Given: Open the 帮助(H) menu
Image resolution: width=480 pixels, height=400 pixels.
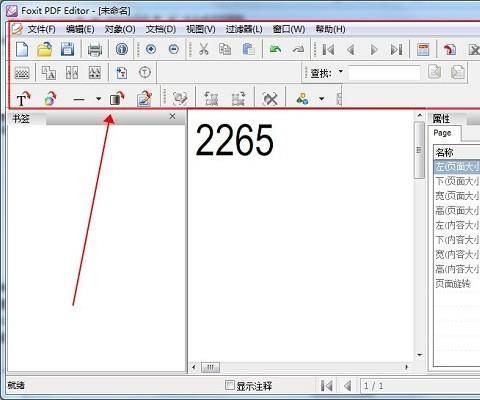Looking at the screenshot, I should [x=330, y=29].
